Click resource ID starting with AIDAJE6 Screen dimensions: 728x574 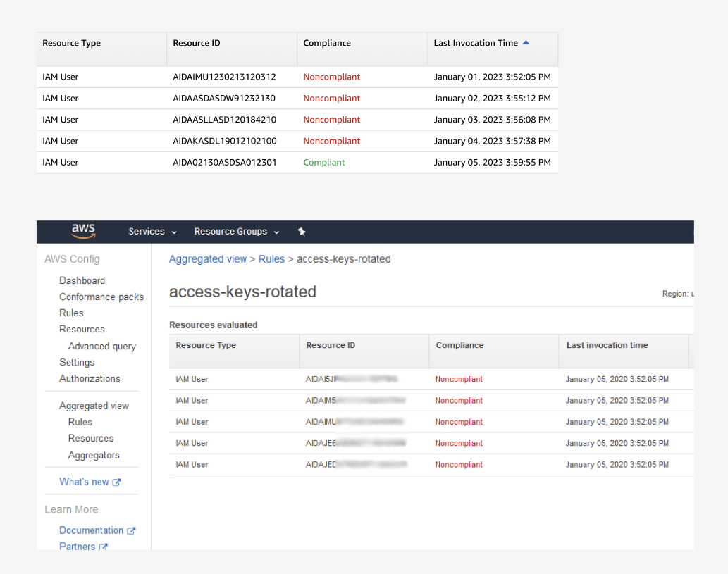[356, 443]
